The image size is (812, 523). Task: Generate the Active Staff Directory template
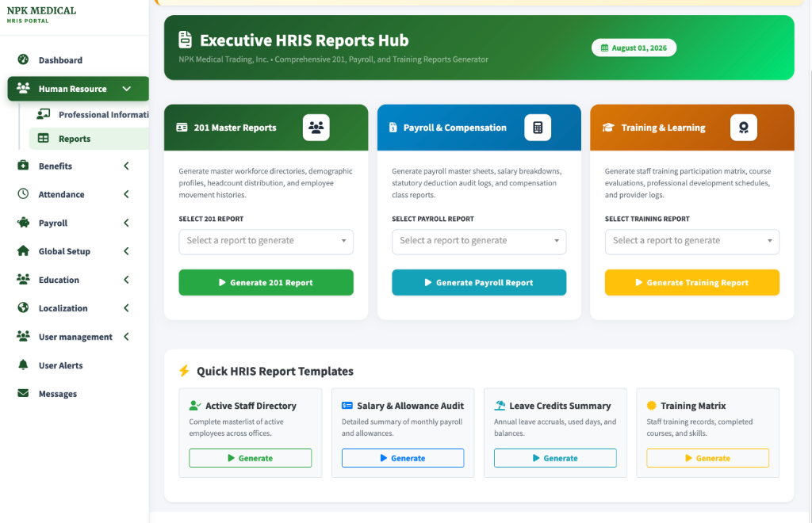tap(250, 458)
